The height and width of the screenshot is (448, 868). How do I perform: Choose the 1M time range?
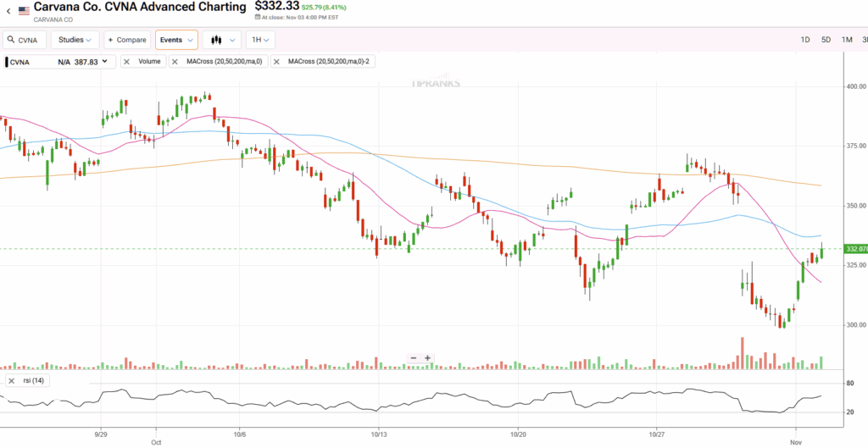[x=847, y=40]
